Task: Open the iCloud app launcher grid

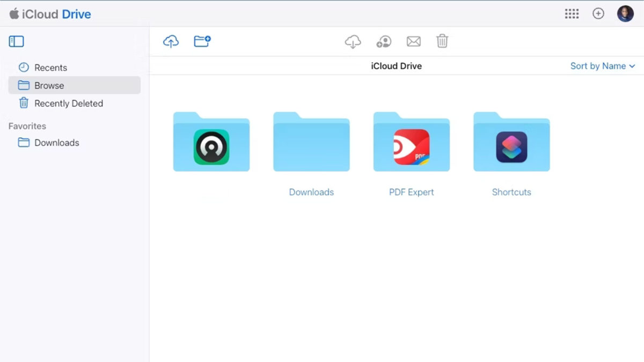Action: click(572, 13)
